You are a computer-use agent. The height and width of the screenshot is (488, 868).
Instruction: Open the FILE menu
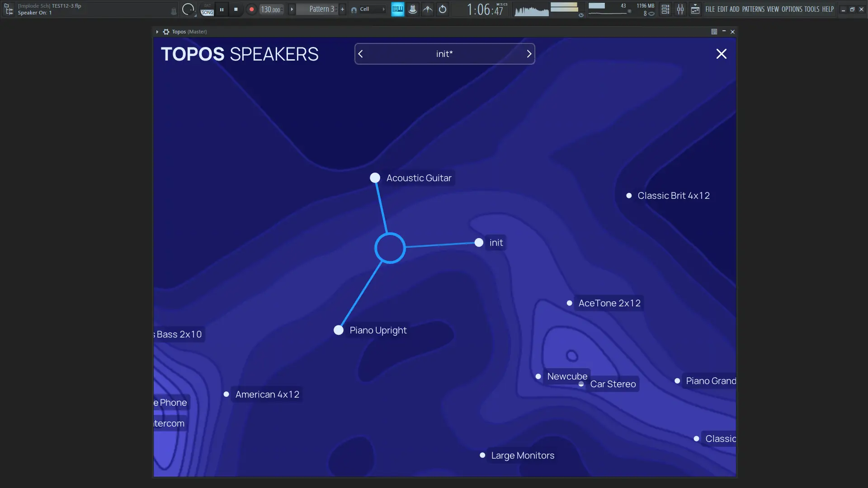710,9
